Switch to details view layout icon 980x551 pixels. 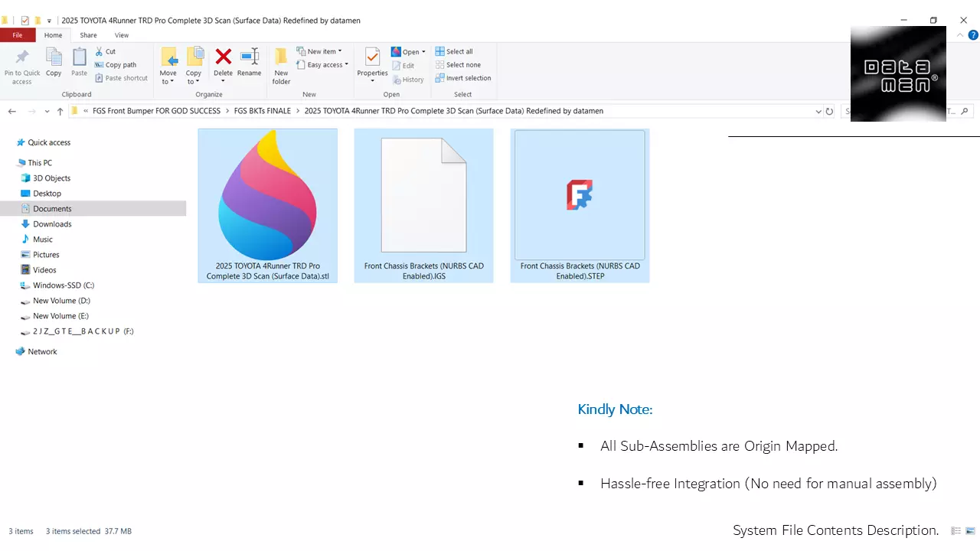tap(955, 531)
